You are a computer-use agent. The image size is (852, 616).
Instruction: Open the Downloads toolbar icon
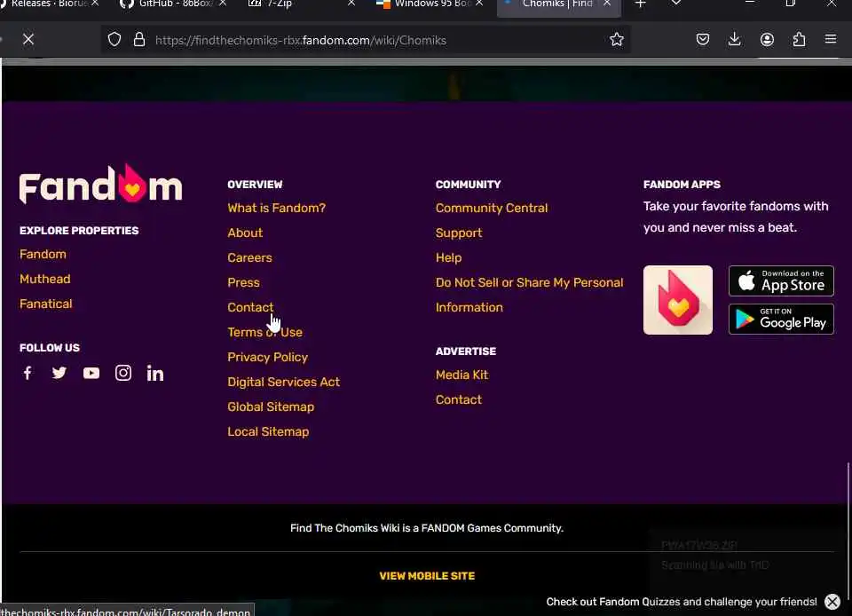tap(734, 40)
